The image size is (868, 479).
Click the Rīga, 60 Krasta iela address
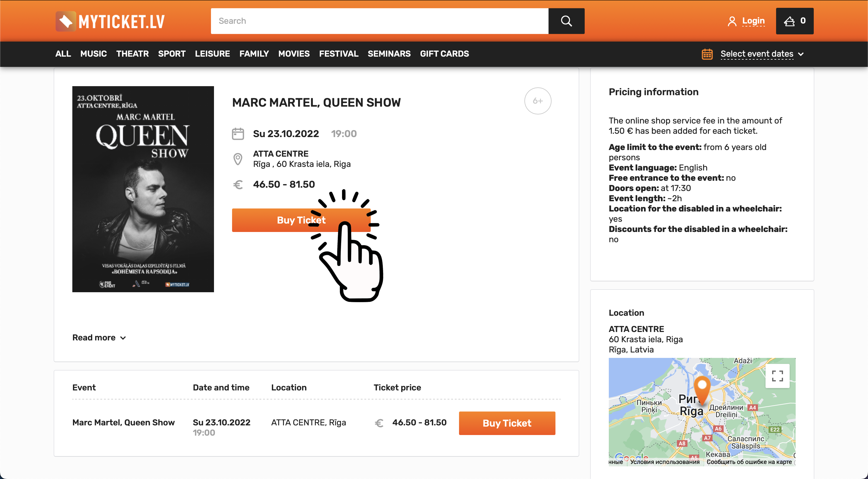[x=302, y=164]
